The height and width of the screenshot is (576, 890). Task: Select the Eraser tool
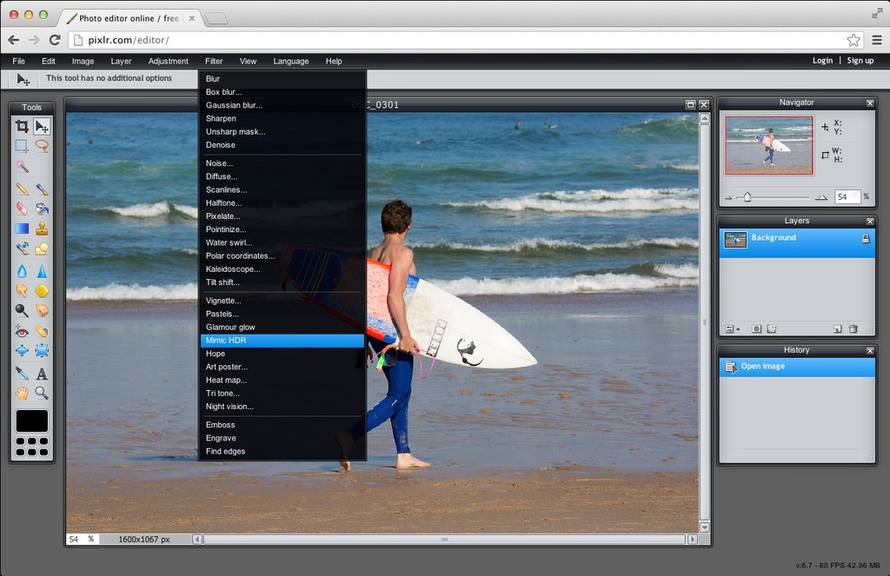tap(20, 210)
